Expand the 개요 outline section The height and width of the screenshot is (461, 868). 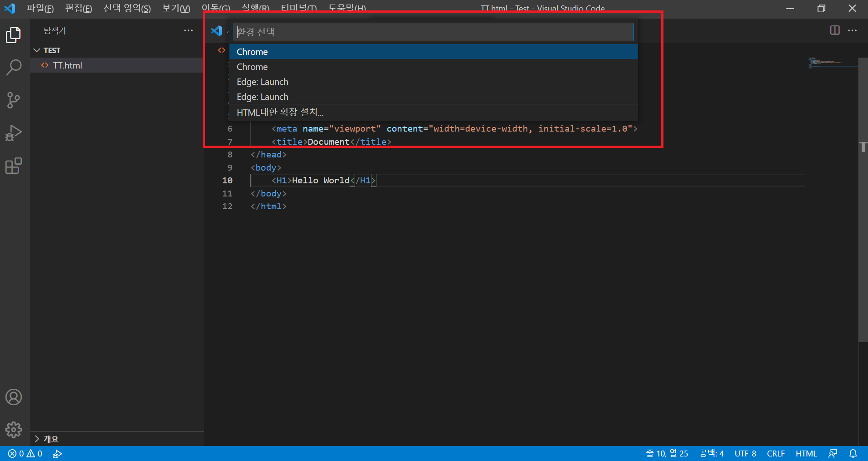[117, 439]
